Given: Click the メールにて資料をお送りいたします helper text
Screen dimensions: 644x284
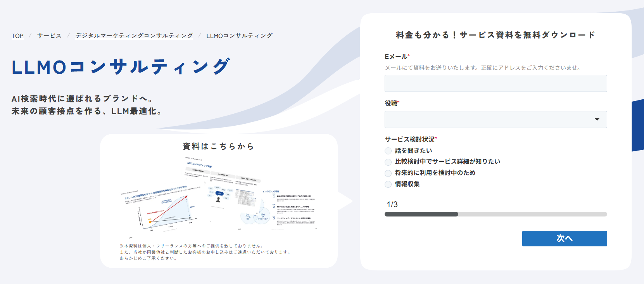Looking at the screenshot, I should click(x=483, y=68).
